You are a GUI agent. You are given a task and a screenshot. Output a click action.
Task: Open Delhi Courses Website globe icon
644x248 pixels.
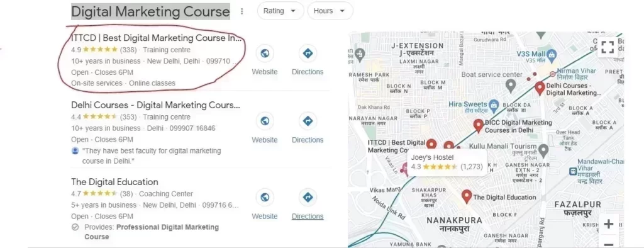click(x=265, y=121)
